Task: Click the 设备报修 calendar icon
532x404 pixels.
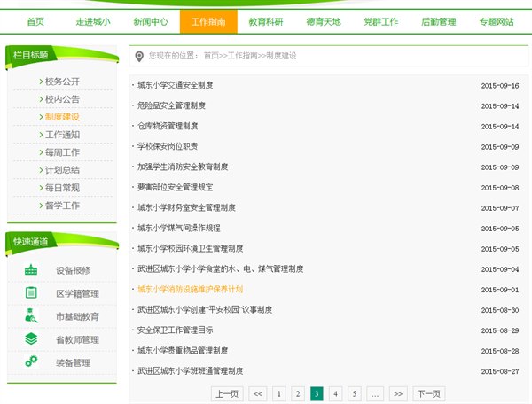Action: point(31,270)
